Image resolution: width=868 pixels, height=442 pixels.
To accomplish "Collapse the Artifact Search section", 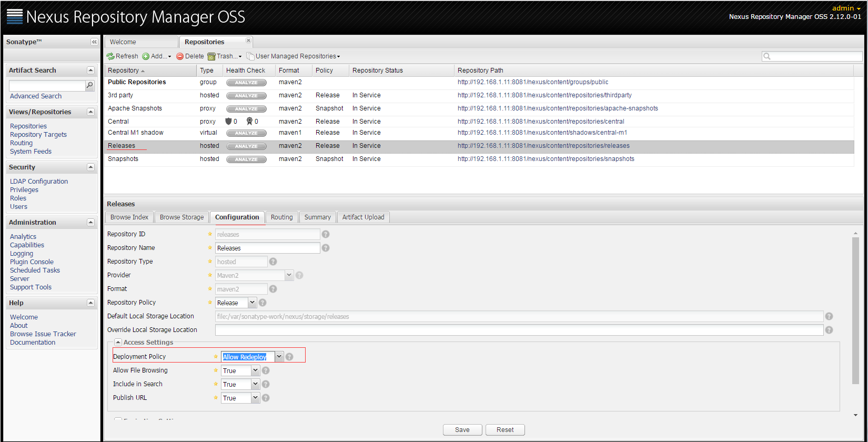I will tap(90, 70).
